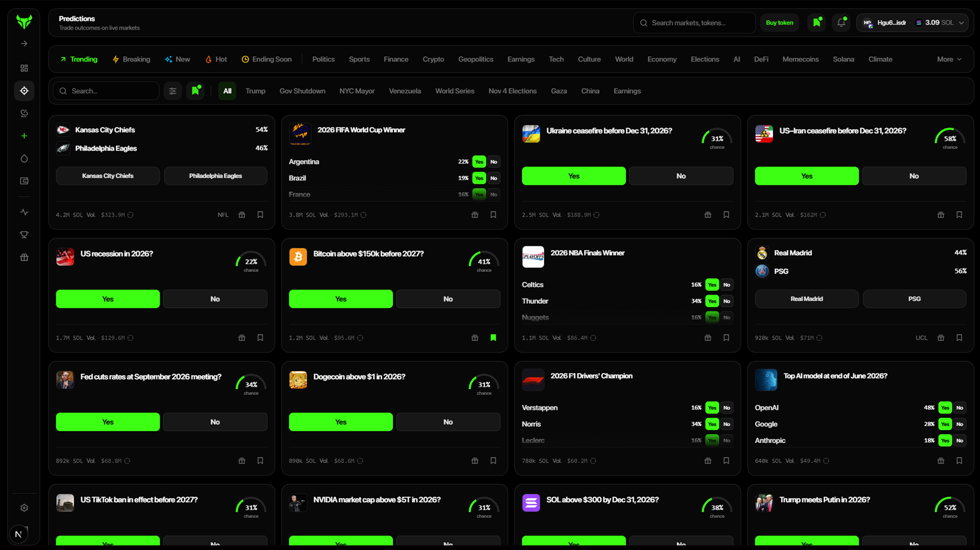The width and height of the screenshot is (980, 550).
Task: Expand the More categories dropdown
Action: coord(949,59)
